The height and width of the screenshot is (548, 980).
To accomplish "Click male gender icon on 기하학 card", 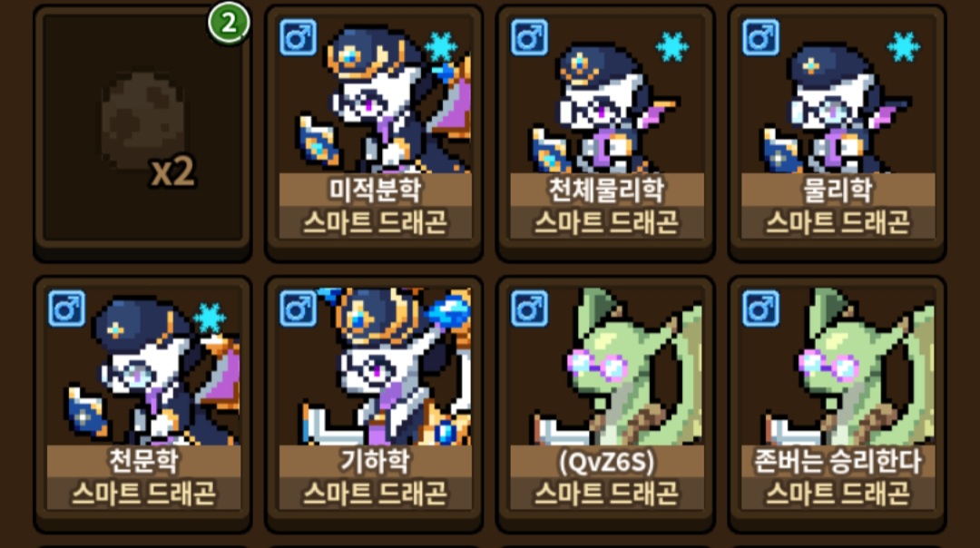I will [x=299, y=308].
